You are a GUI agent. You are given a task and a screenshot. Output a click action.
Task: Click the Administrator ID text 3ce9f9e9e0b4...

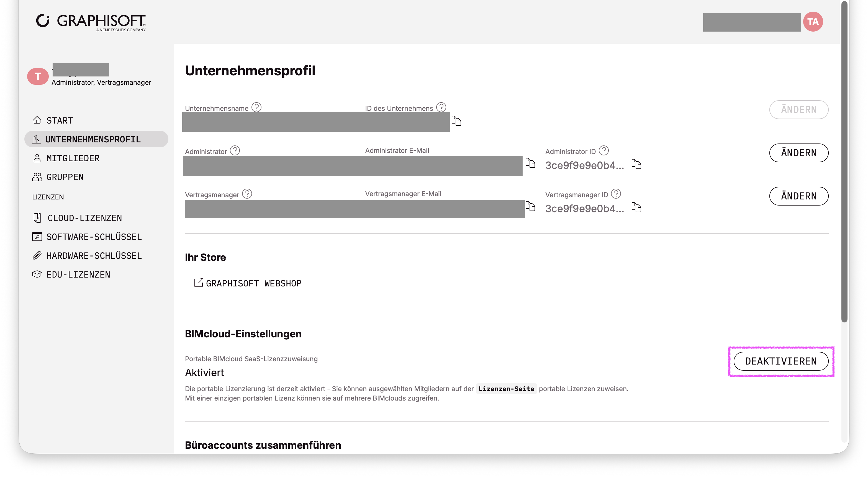[585, 165]
